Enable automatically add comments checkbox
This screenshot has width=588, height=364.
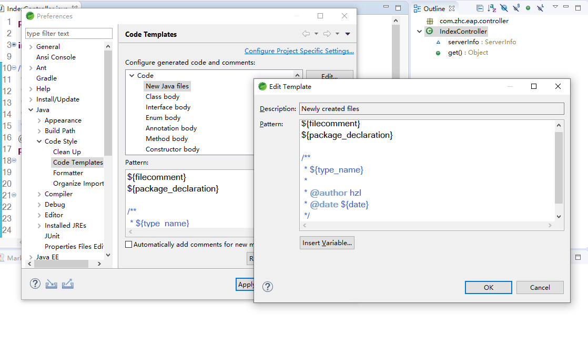(129, 245)
